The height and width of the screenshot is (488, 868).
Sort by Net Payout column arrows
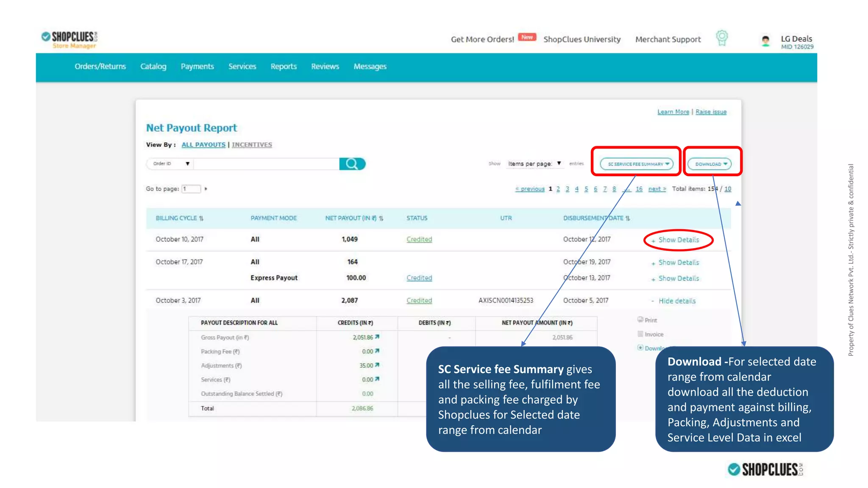[x=381, y=219]
